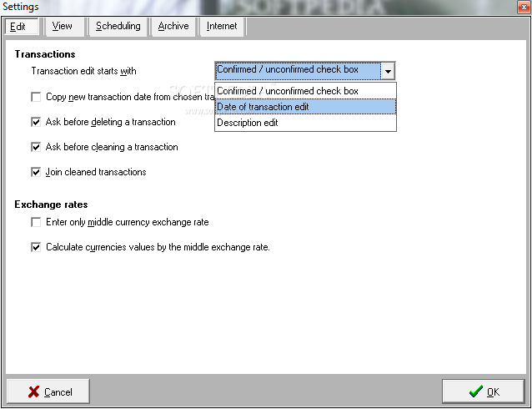Uncheck 'Ask before deleting a transaction'

(36, 122)
